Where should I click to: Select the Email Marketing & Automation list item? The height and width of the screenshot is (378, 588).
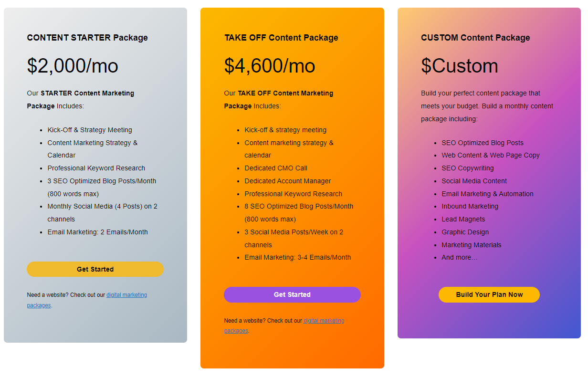[487, 194]
